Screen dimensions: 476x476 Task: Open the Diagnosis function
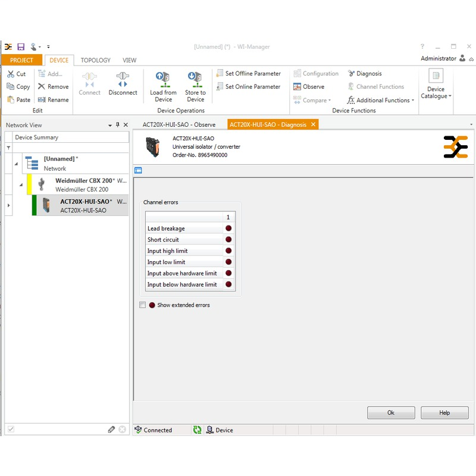pyautogui.click(x=365, y=73)
